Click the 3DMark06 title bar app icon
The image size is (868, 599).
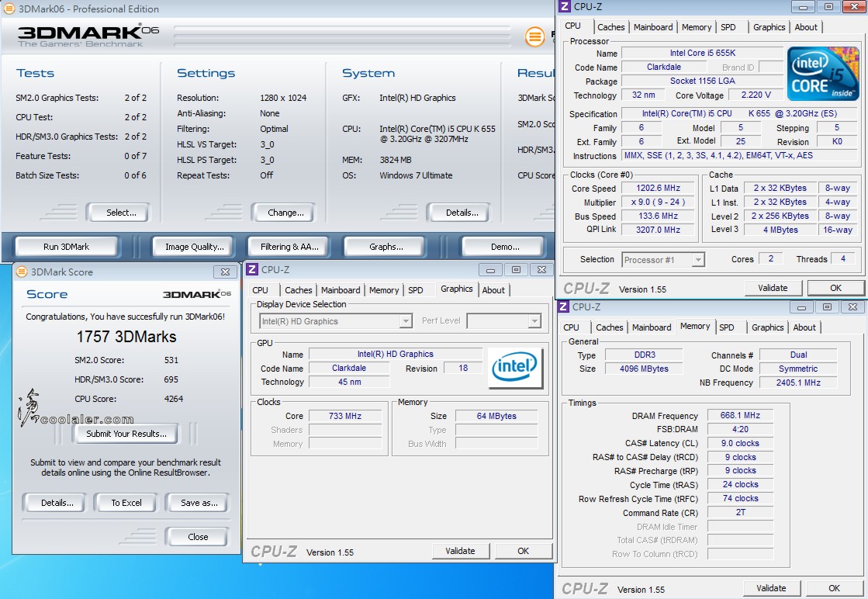[x=9, y=9]
